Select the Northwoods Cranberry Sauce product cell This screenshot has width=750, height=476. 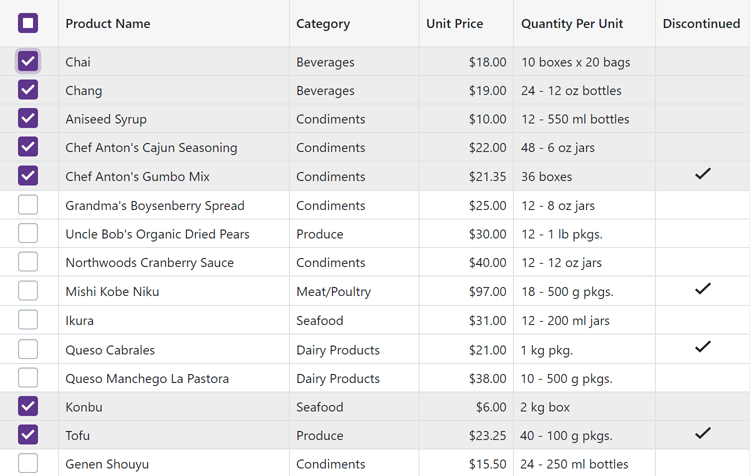click(150, 263)
